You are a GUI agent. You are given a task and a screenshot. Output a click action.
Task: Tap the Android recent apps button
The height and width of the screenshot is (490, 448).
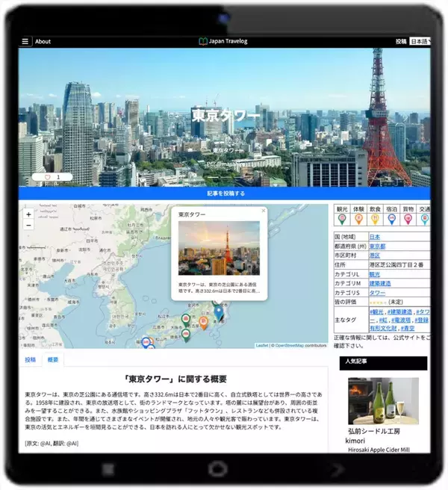(108, 469)
